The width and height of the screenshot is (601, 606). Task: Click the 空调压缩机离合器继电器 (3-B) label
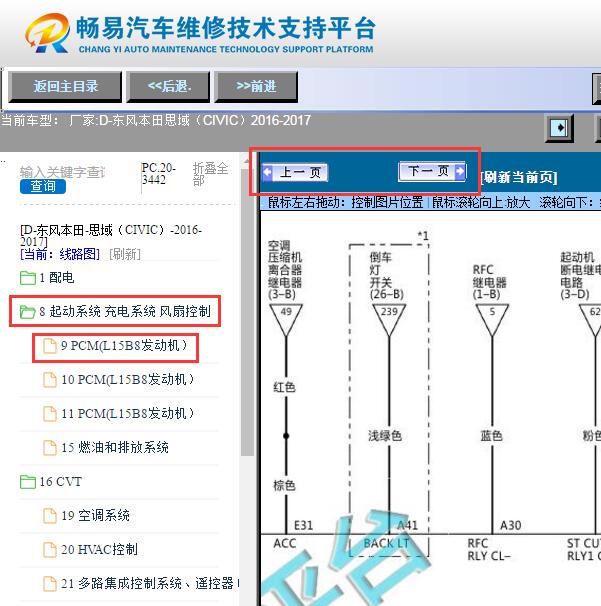click(x=285, y=270)
